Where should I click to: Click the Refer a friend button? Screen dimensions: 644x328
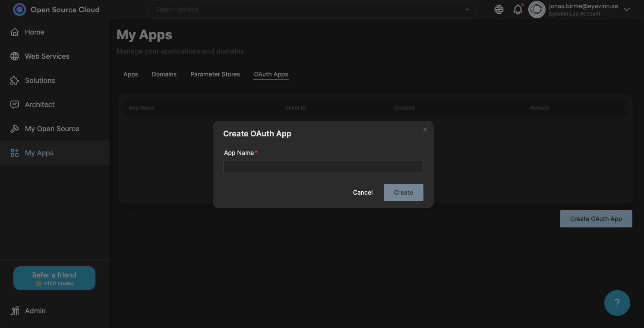tap(54, 278)
